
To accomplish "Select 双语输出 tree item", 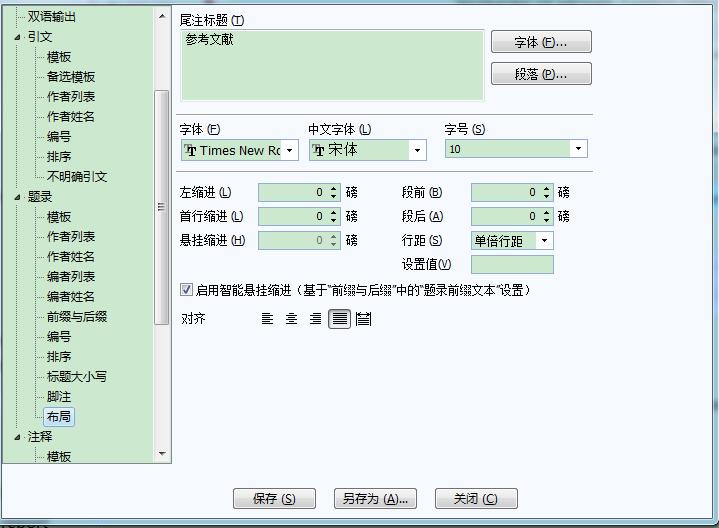I will pyautogui.click(x=52, y=17).
